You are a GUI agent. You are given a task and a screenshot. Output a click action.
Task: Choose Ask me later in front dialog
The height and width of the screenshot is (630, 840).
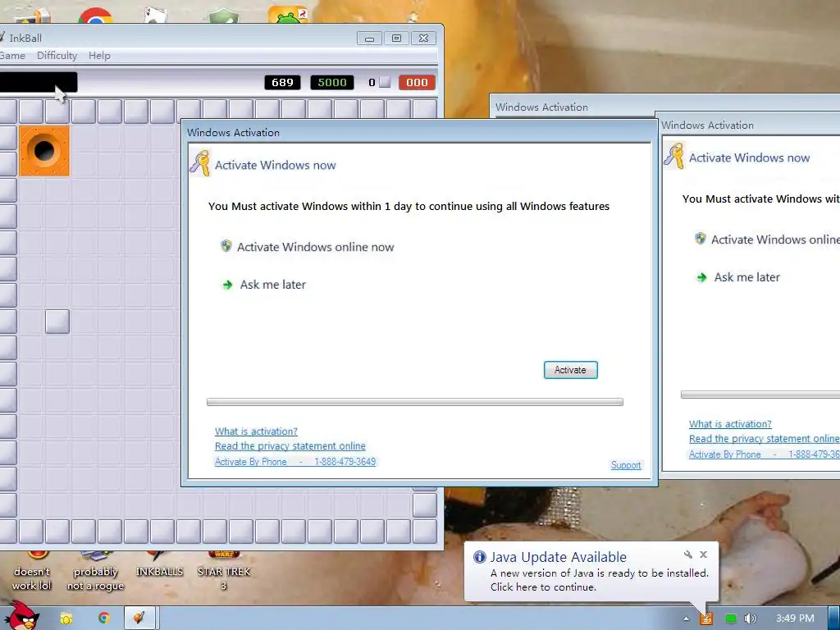point(272,285)
